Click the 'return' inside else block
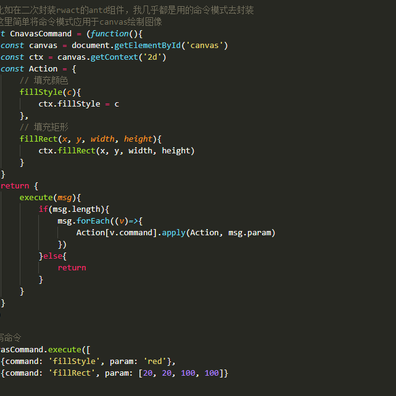The image size is (396, 396). [x=72, y=268]
